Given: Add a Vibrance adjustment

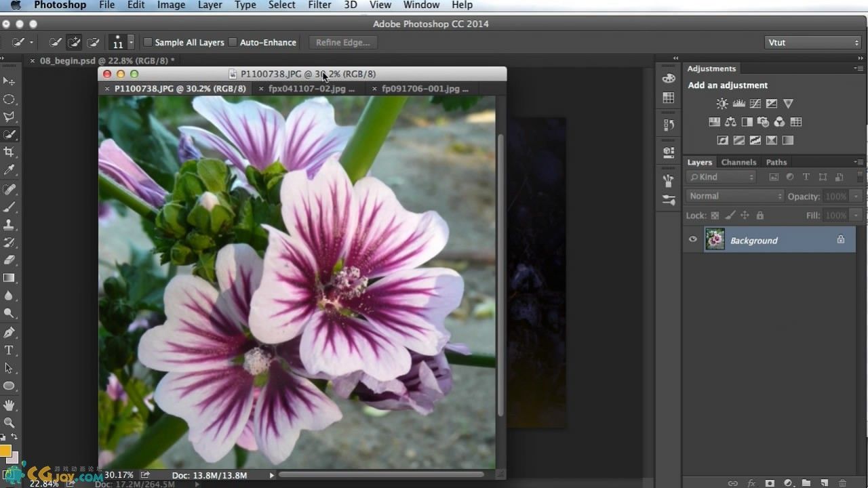Looking at the screenshot, I should click(x=788, y=104).
